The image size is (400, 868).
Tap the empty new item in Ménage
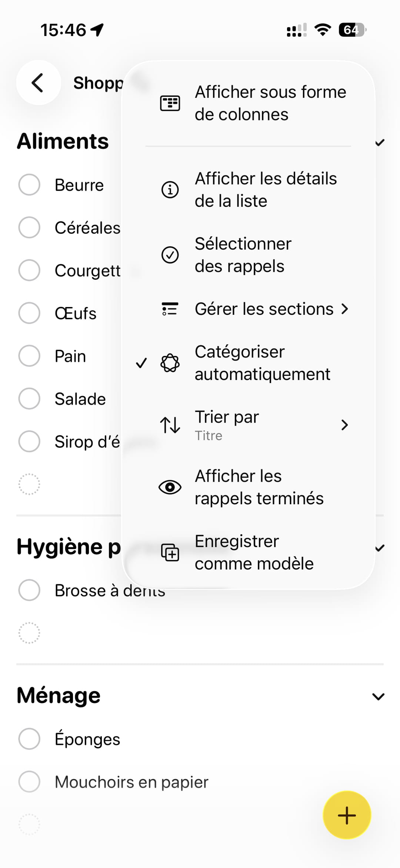pos(29,824)
